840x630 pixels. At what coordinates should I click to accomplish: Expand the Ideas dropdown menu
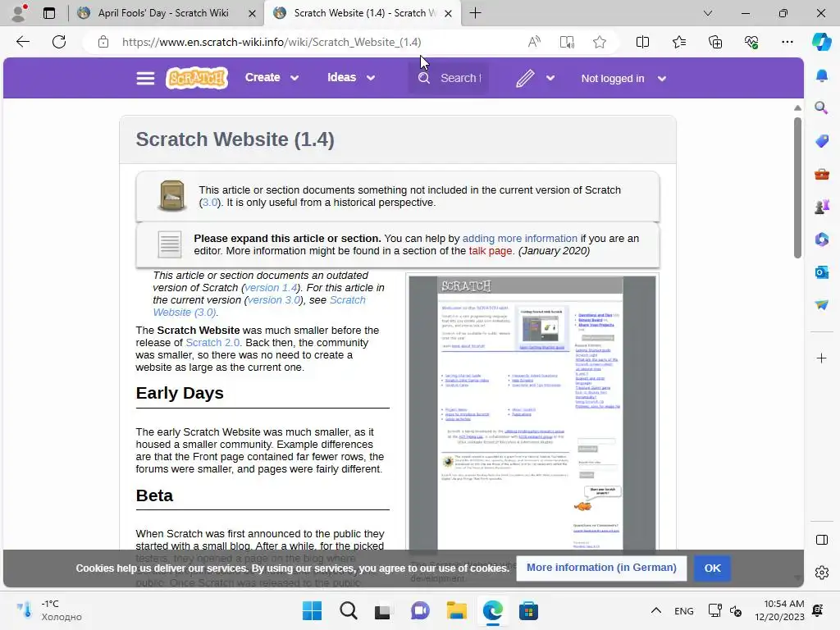tap(351, 78)
